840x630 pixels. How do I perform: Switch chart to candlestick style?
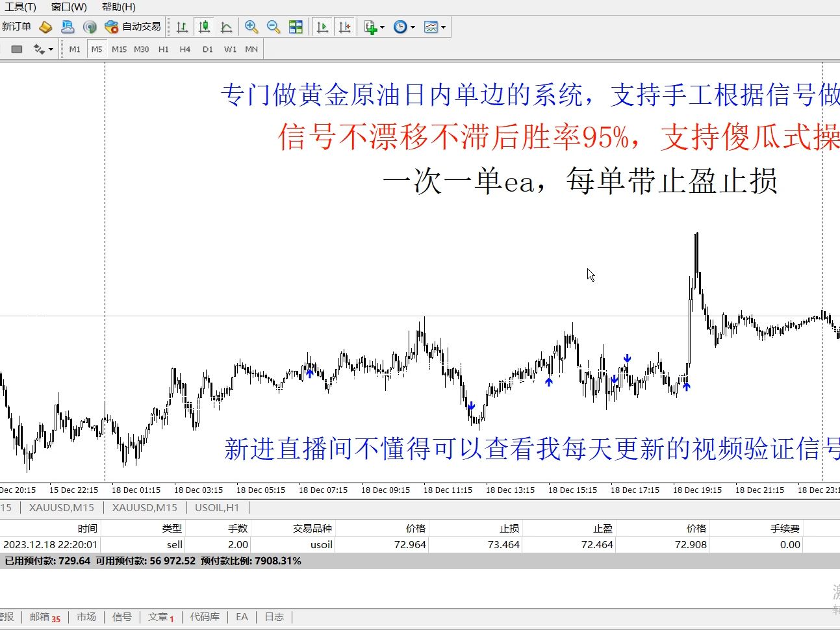(205, 27)
